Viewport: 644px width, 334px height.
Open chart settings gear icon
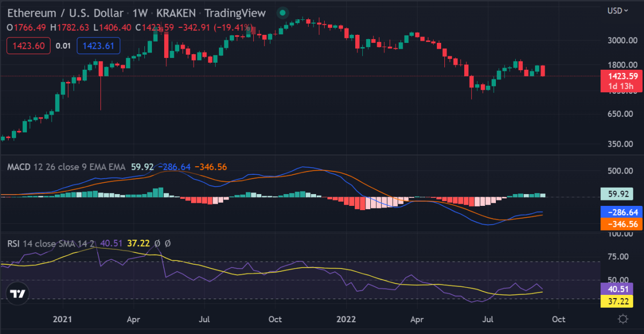coord(623,319)
